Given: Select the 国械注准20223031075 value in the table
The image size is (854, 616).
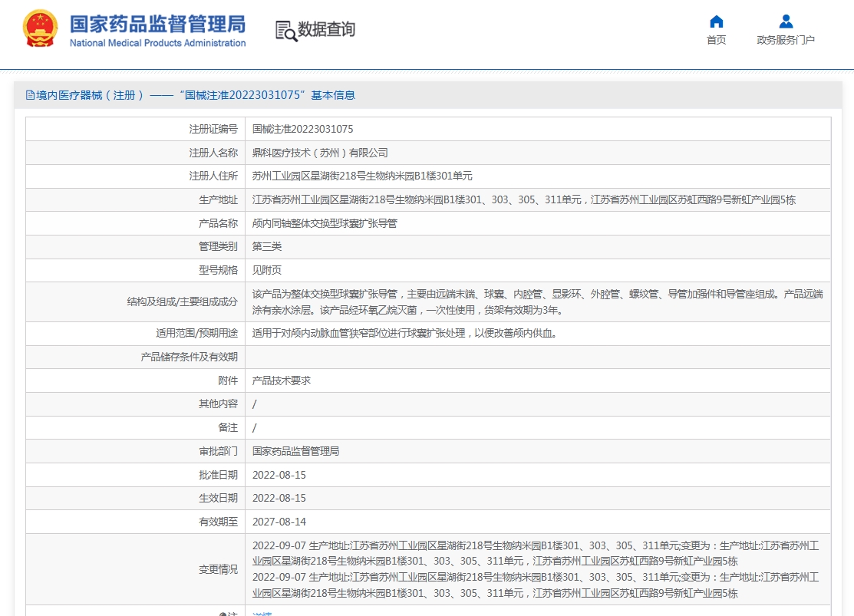Looking at the screenshot, I should [303, 129].
